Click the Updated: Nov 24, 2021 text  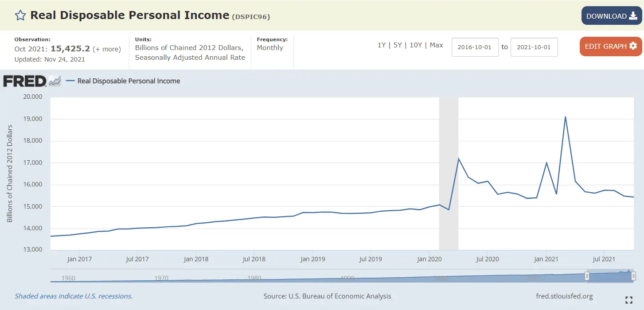click(x=50, y=59)
